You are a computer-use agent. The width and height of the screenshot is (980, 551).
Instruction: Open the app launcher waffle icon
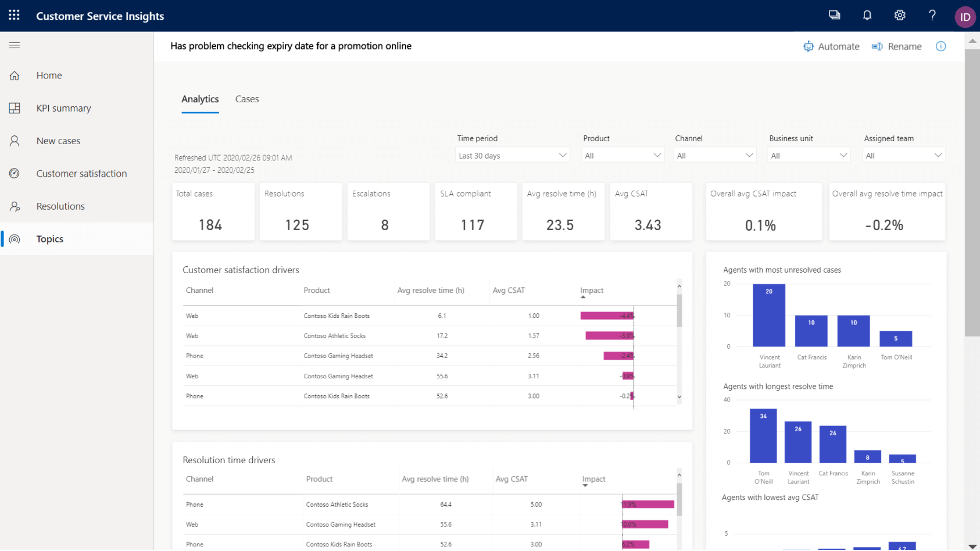click(x=14, y=16)
